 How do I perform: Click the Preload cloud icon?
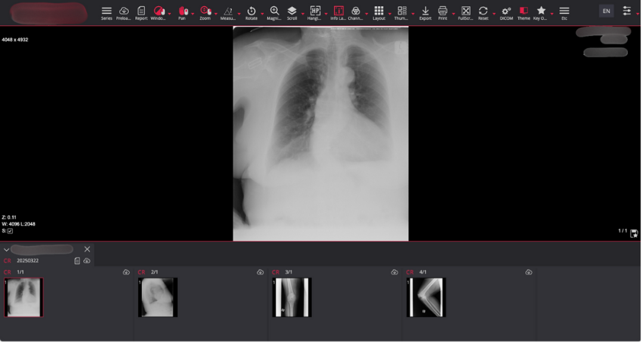(x=124, y=11)
